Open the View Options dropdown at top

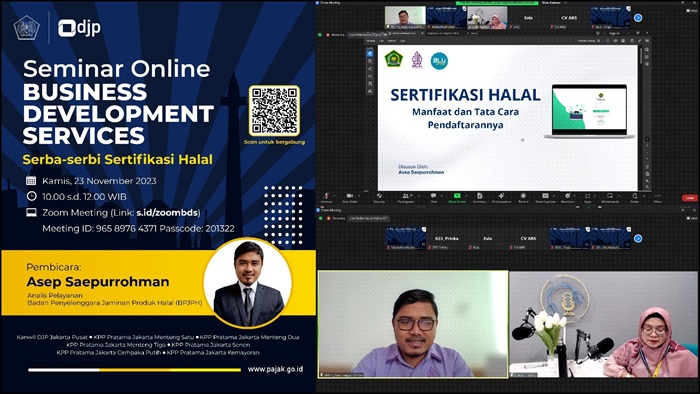[555, 3]
